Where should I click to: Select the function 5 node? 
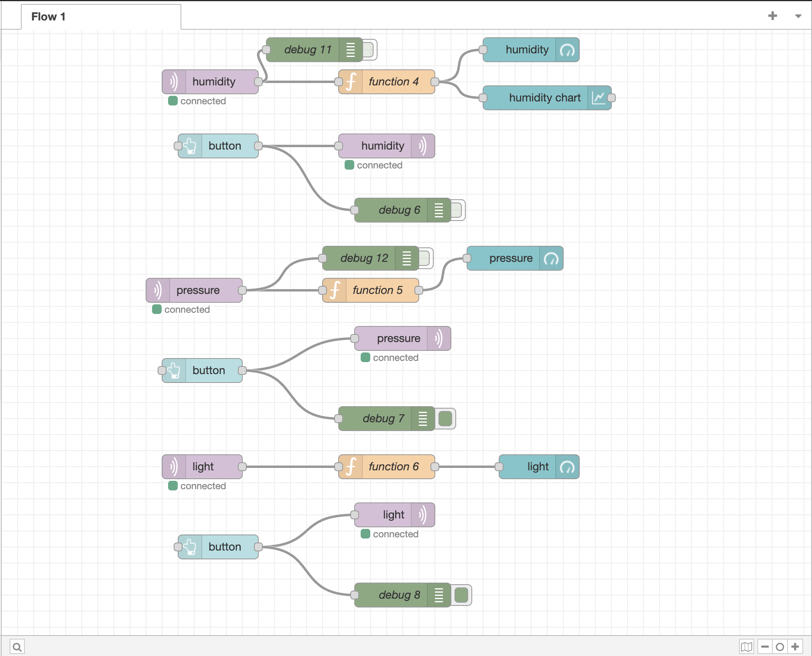point(371,290)
